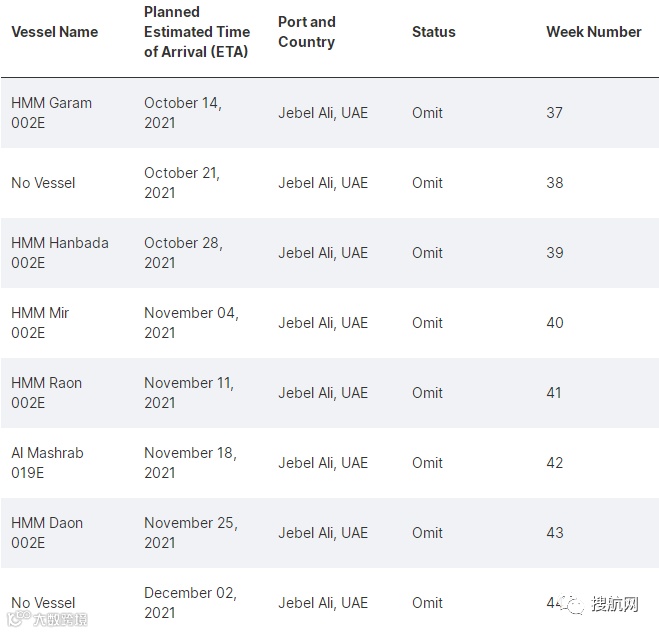This screenshot has width=659, height=633.
Task: Click week number 41 cell
Action: point(554,393)
